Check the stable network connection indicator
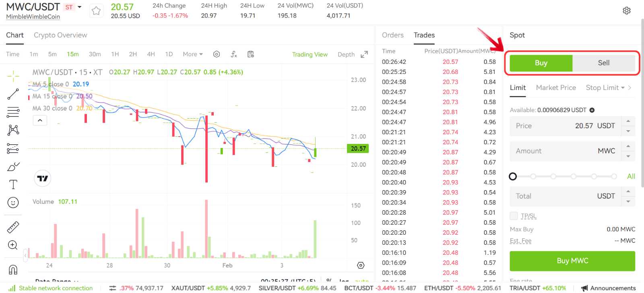Image resolution: width=644 pixels, height=293 pixels. coord(51,288)
